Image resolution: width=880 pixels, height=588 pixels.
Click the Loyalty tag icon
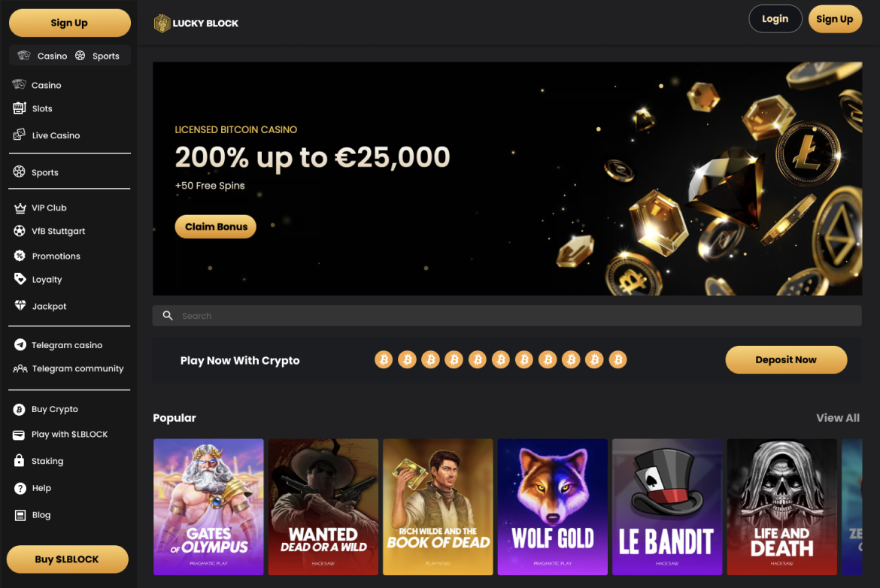20,279
